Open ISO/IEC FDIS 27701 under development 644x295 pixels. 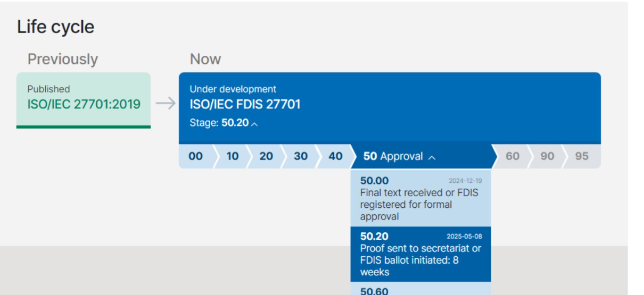coord(245,104)
